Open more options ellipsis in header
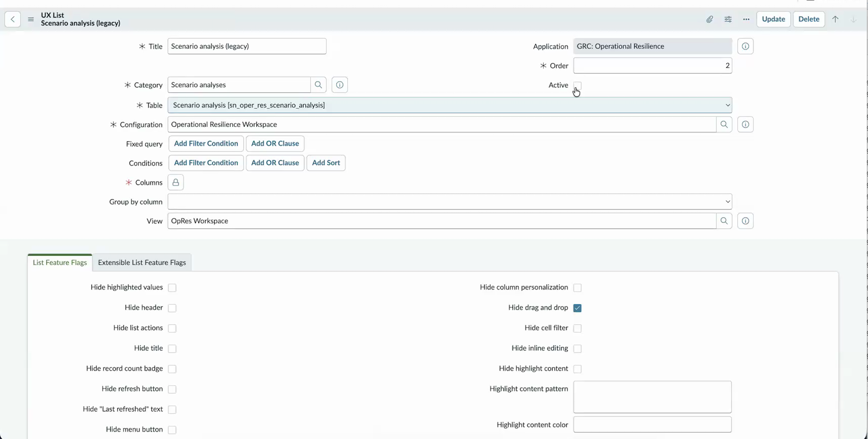 (x=746, y=19)
